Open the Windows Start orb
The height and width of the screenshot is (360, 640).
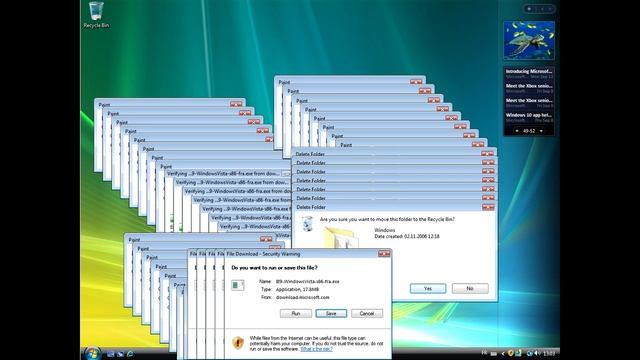[93, 353]
